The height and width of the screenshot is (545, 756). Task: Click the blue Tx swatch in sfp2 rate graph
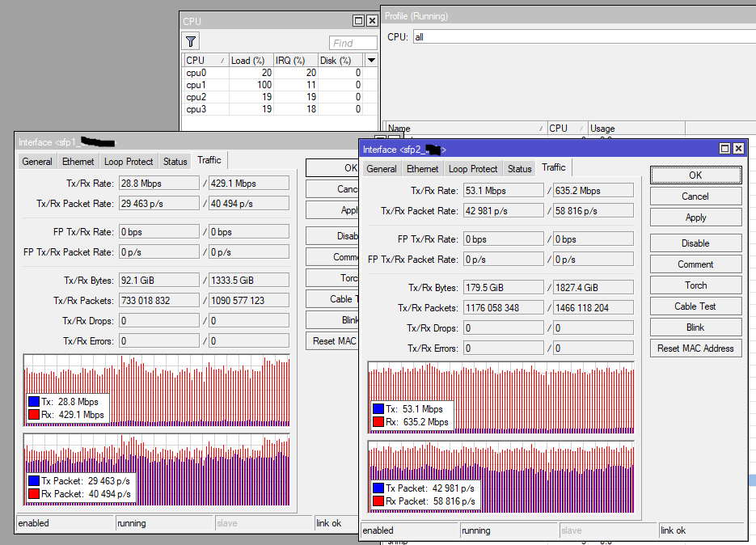pyautogui.click(x=378, y=409)
